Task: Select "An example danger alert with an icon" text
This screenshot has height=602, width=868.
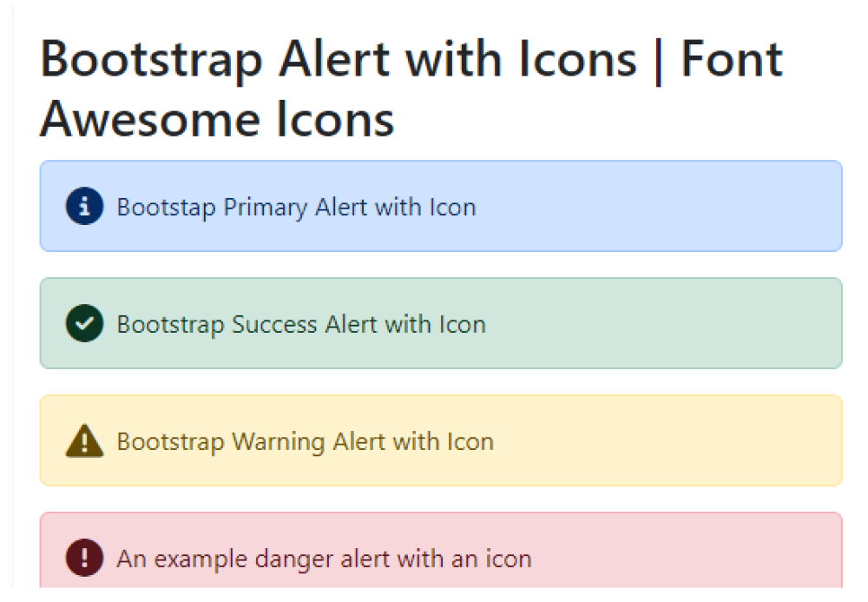Action: pyautogui.click(x=324, y=559)
